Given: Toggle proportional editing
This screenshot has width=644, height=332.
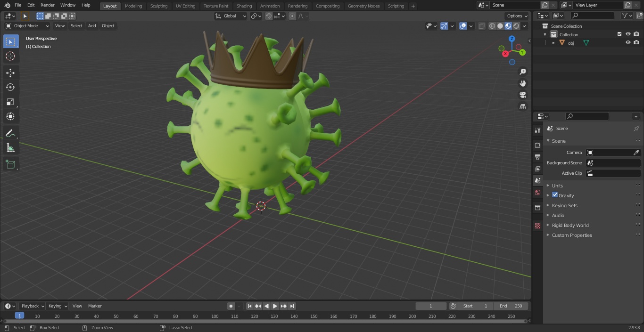Looking at the screenshot, I should click(292, 16).
